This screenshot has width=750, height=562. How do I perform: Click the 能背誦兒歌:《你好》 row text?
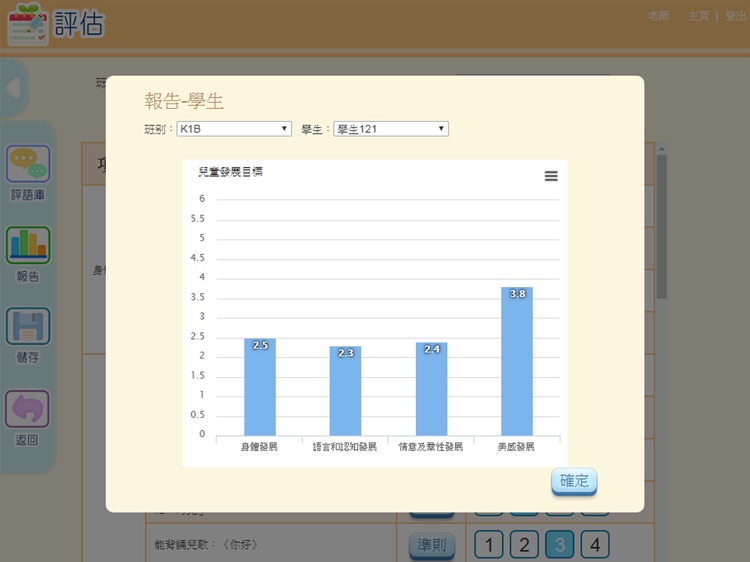click(206, 544)
